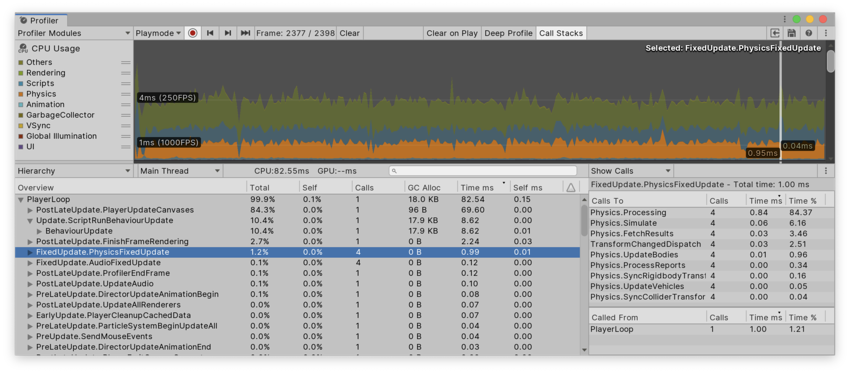This screenshot has height=373, width=850.
Task: Click the red Record profiling button
Action: 192,33
